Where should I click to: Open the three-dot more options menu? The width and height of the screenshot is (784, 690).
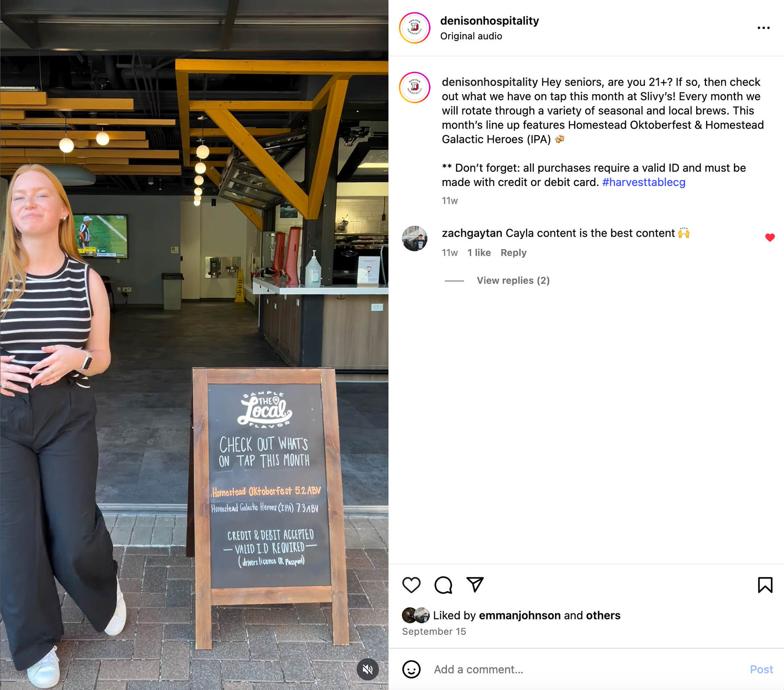(763, 28)
